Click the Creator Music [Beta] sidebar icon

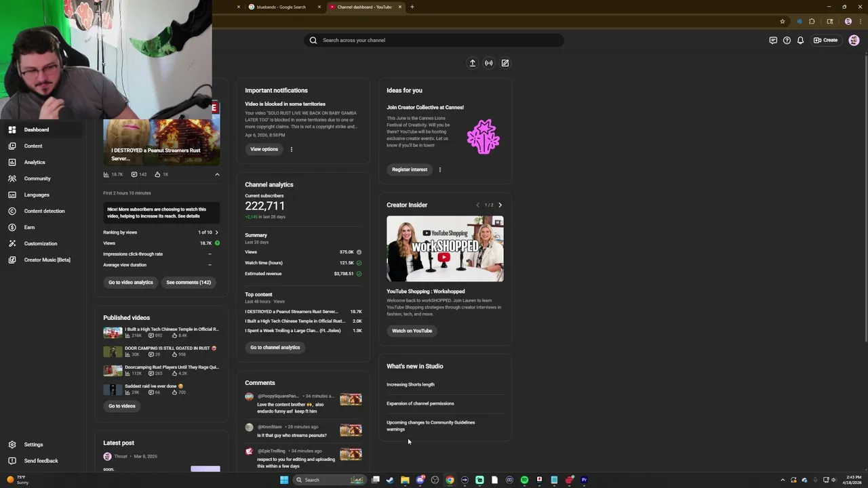click(12, 260)
